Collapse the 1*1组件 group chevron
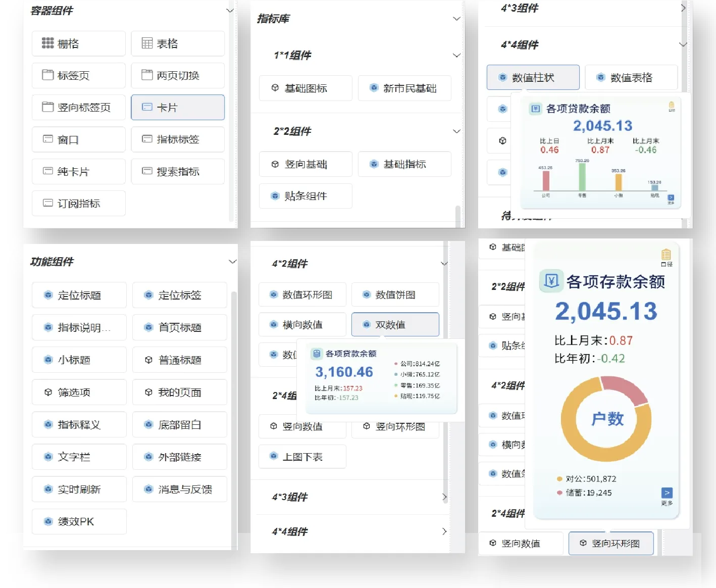Viewport: 716px width, 588px height. [456, 55]
